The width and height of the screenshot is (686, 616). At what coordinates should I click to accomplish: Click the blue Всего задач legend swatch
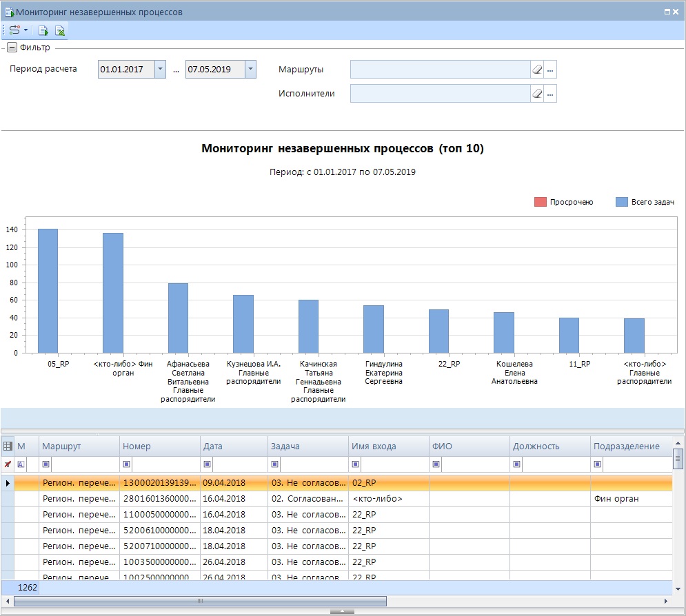click(621, 202)
